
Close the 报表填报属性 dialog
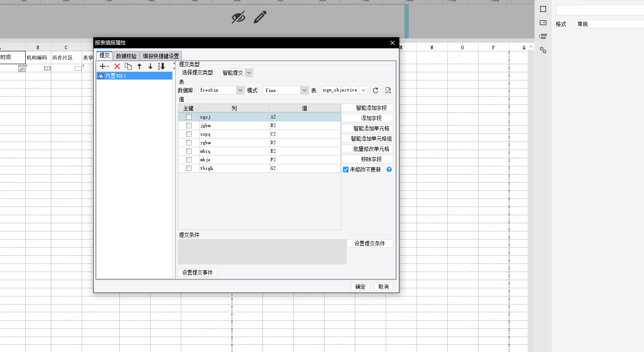click(393, 43)
